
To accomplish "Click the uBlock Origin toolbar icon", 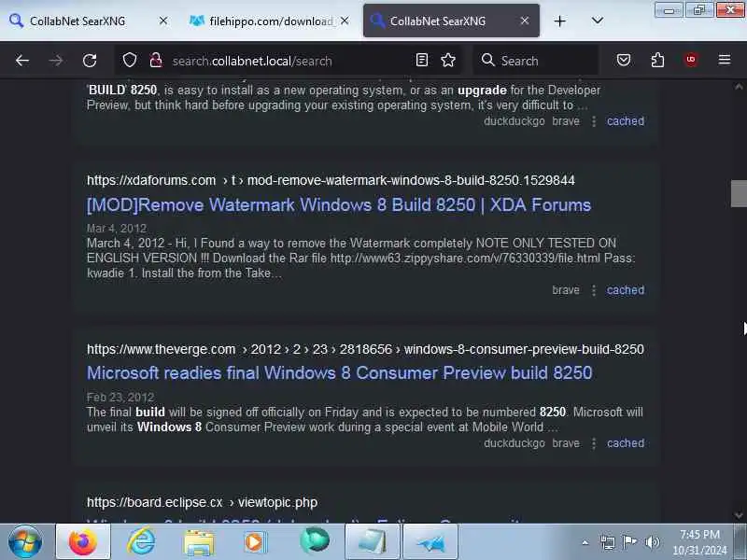I will pyautogui.click(x=691, y=60).
